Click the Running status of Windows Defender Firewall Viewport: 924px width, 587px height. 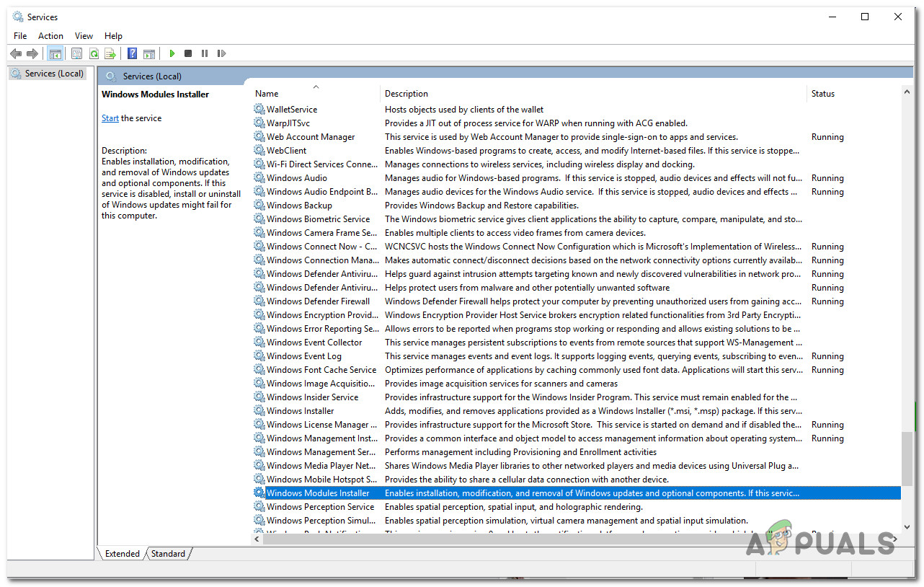tap(827, 301)
